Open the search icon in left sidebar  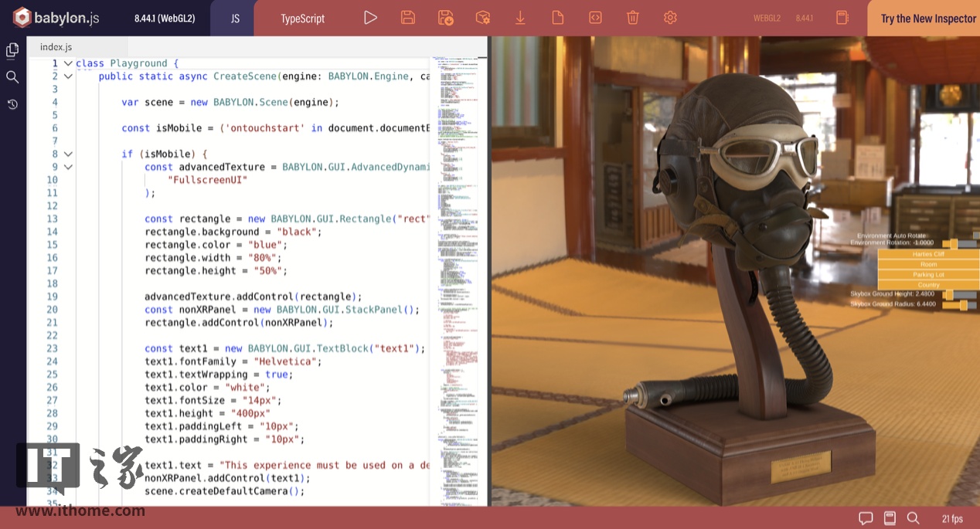coord(12,77)
